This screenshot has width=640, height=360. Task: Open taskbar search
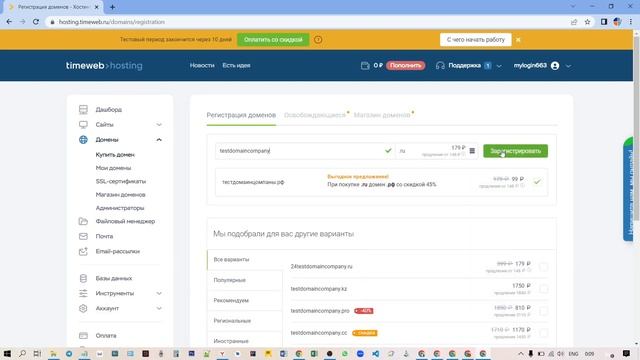[x=22, y=353]
